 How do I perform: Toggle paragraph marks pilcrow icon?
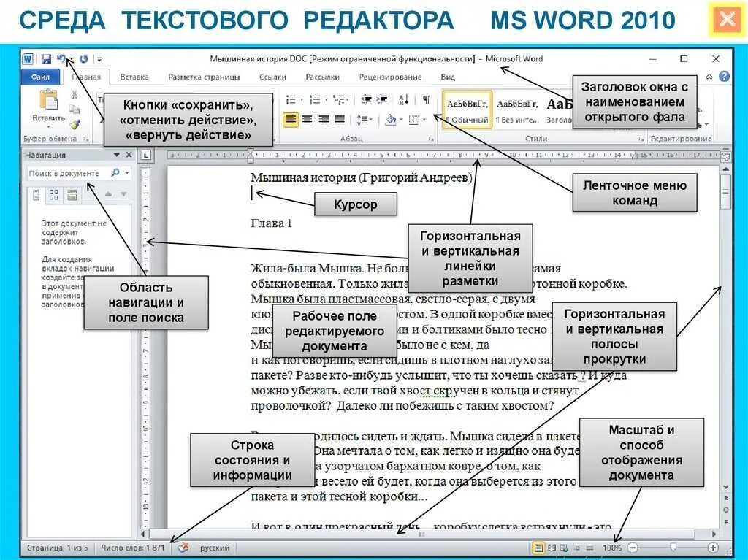coord(427,100)
